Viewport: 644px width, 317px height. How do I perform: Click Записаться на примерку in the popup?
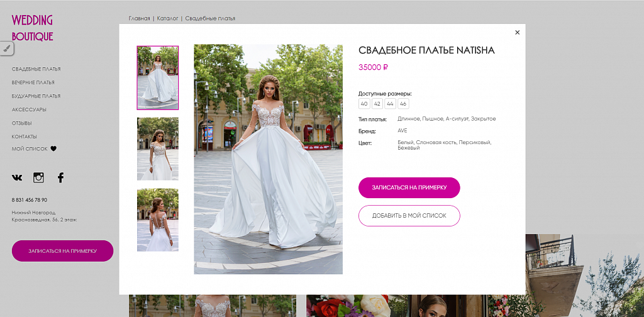(x=409, y=187)
